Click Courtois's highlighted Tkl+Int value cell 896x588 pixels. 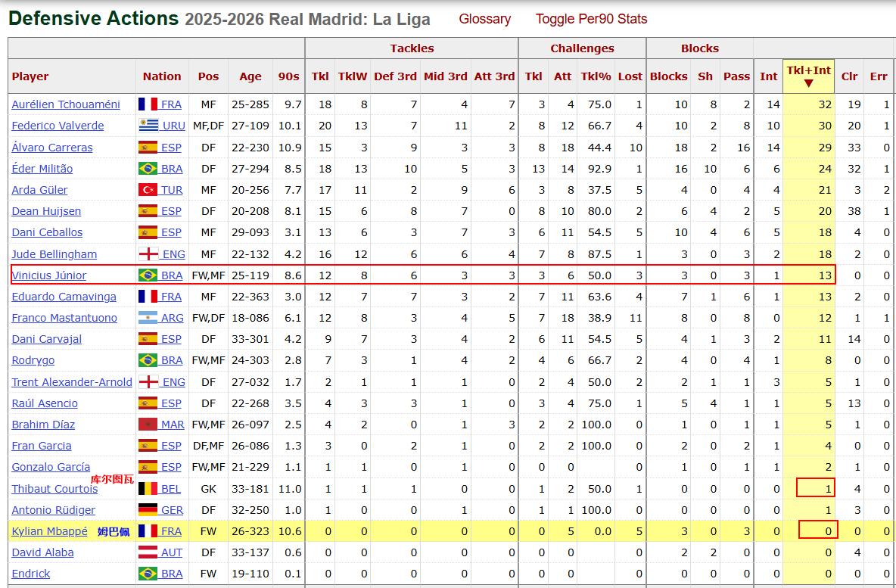(815, 489)
